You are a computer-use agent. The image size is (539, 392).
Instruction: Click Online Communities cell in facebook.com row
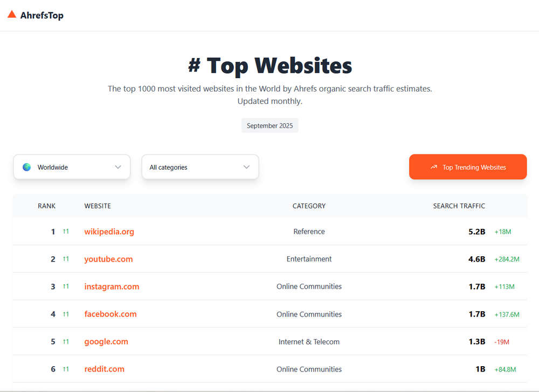pyautogui.click(x=309, y=314)
